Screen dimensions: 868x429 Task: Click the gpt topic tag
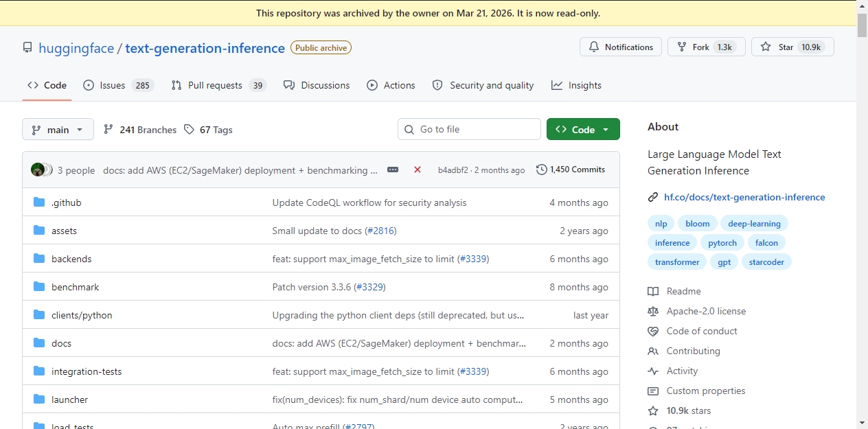coord(724,262)
